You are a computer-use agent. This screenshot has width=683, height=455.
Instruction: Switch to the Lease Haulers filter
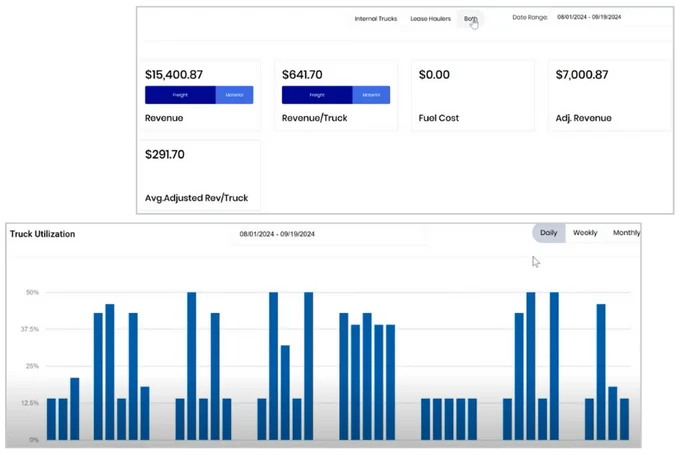pos(430,18)
